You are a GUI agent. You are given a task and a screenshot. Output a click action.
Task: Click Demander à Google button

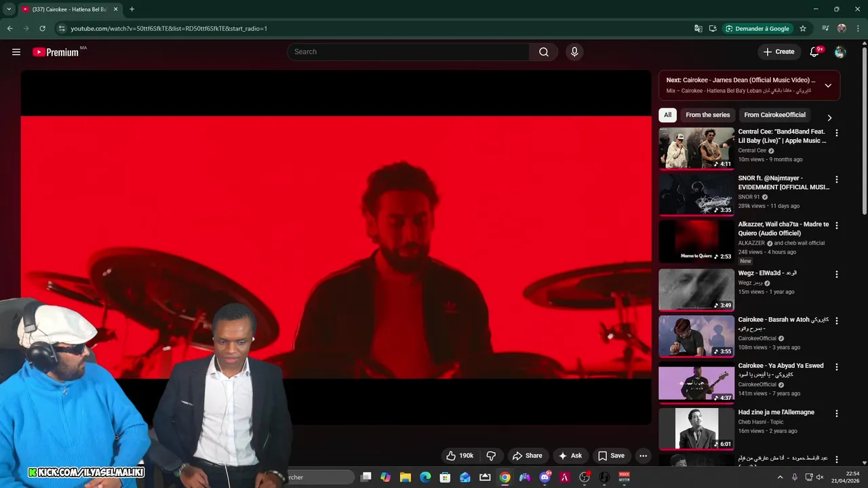(757, 28)
